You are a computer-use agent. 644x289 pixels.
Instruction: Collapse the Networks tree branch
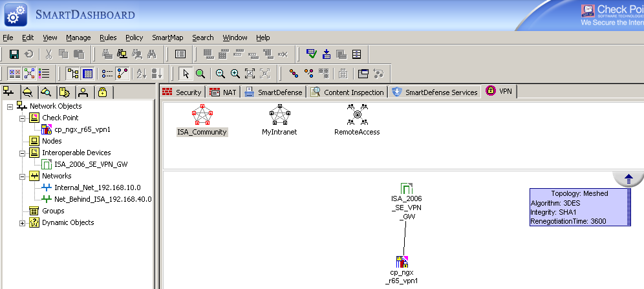click(x=22, y=177)
